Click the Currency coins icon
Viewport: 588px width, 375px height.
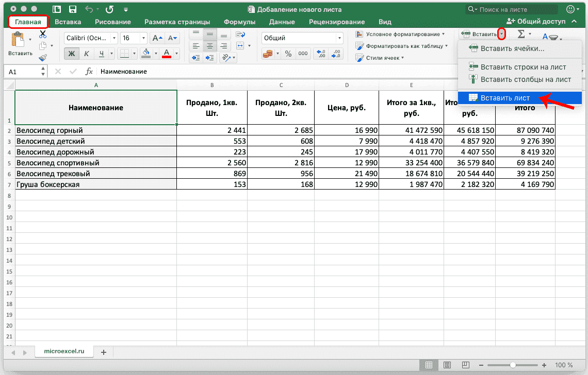(x=267, y=54)
